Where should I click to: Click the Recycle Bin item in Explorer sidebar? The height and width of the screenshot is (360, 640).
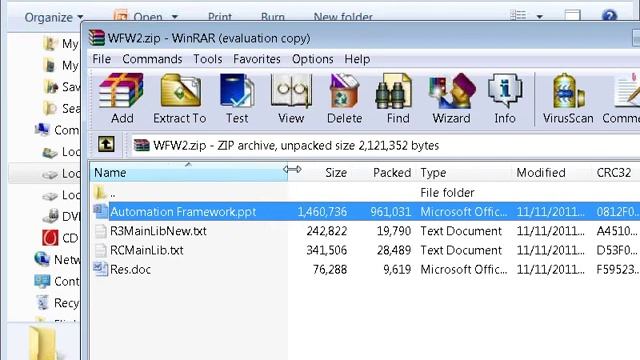57,303
